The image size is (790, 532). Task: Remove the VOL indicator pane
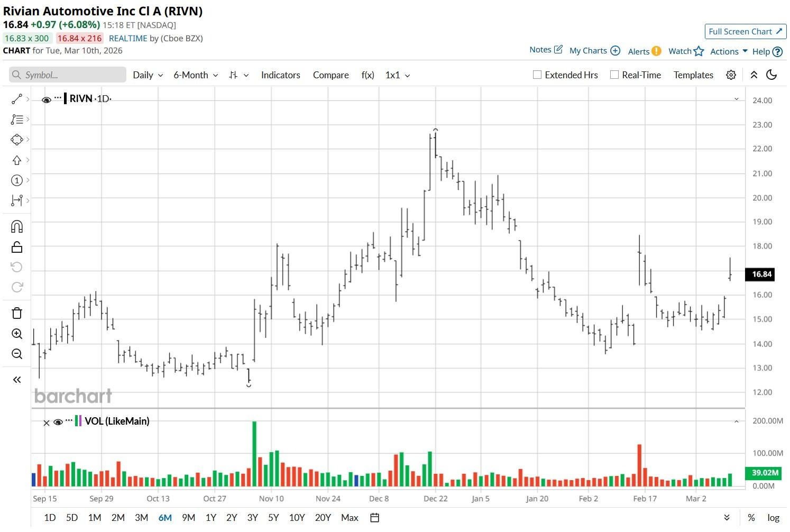coord(46,423)
